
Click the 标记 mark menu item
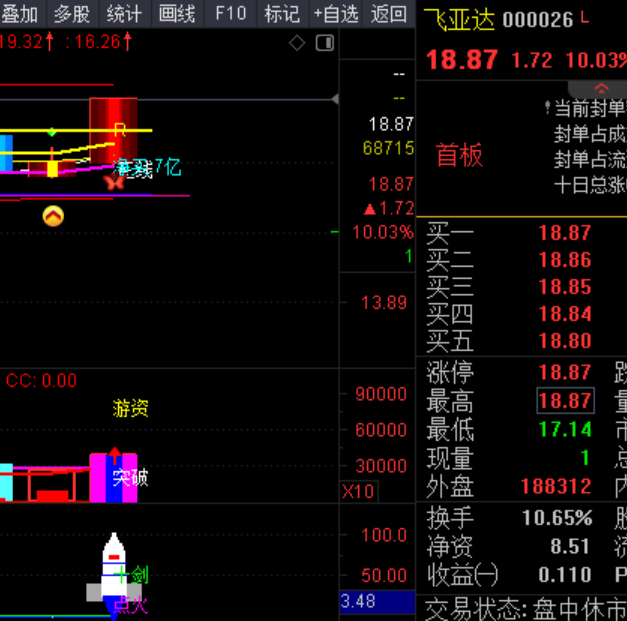pos(282,14)
